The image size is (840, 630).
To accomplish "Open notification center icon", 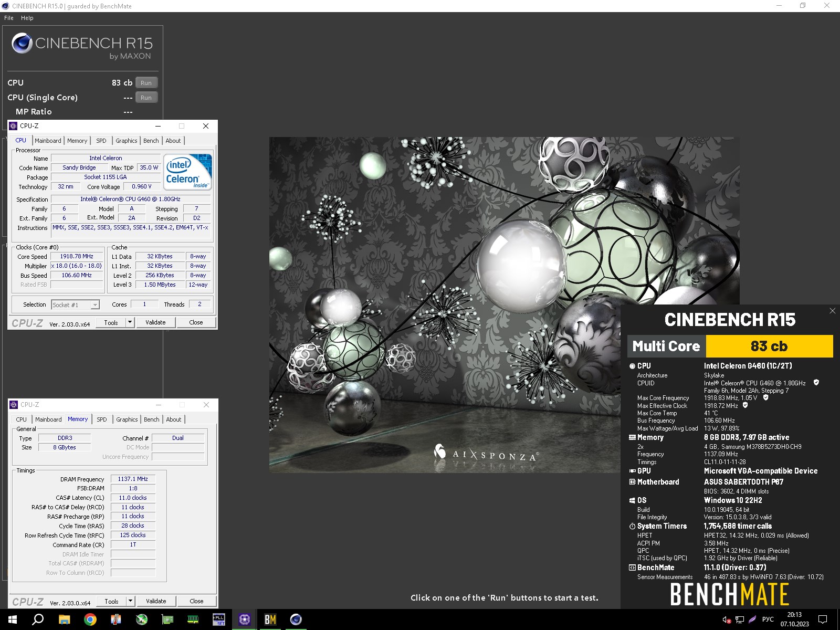I will pos(823,619).
